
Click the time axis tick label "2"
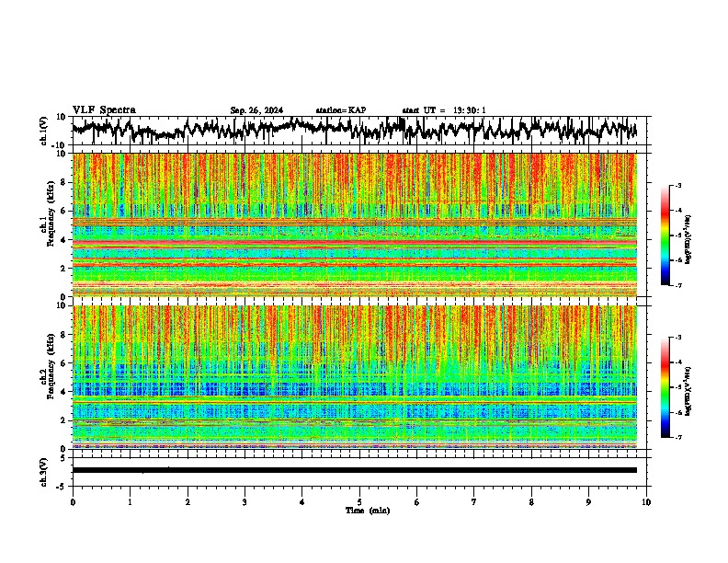[x=188, y=502]
